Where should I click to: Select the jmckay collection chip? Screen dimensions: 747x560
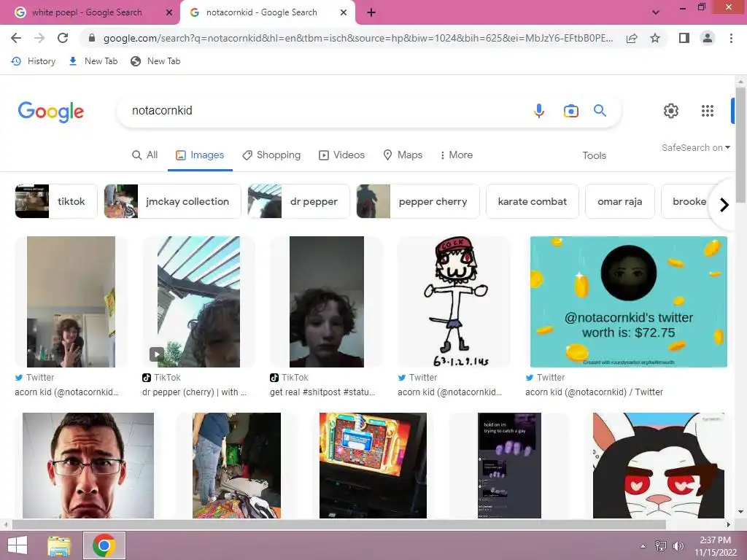coord(172,201)
